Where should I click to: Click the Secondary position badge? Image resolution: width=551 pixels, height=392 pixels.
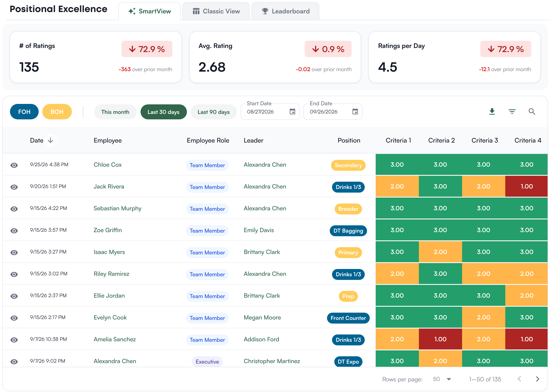348,165
